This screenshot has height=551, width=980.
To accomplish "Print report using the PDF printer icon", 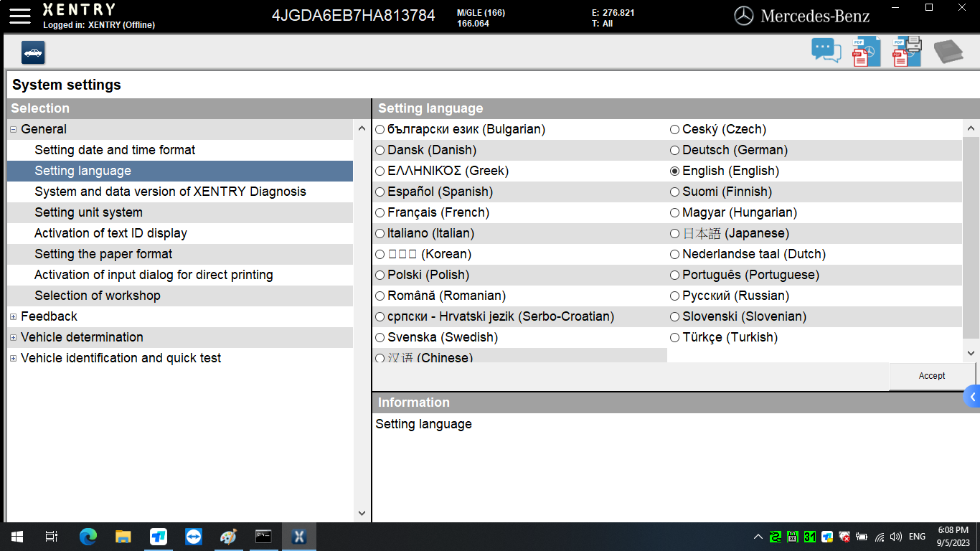I will (x=905, y=51).
